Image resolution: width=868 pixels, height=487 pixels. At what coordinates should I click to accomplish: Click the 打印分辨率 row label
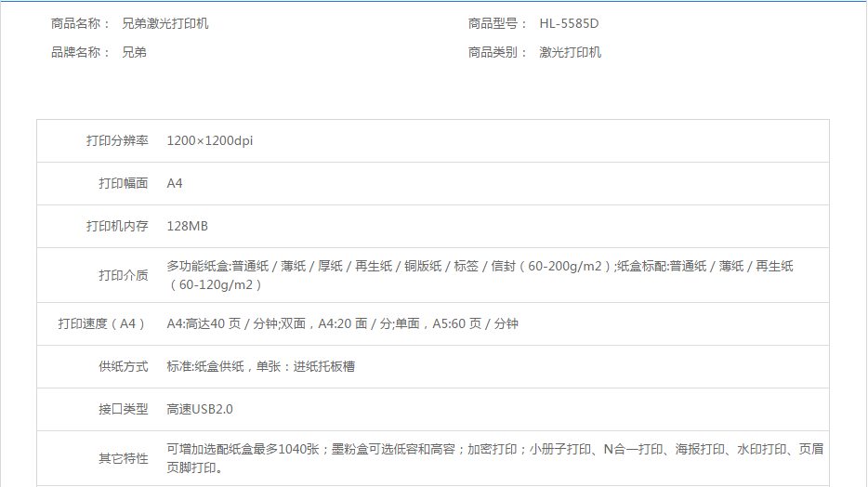[117, 140]
